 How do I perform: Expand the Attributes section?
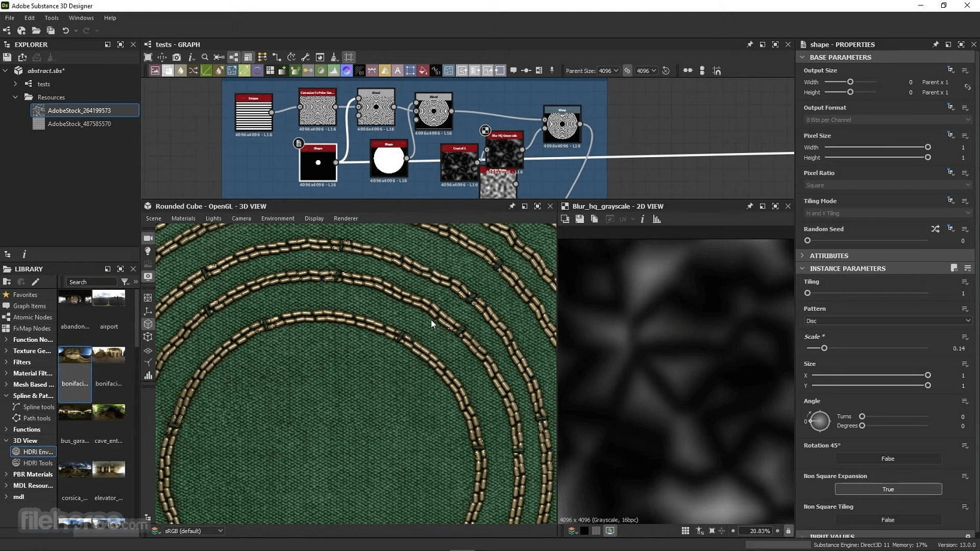coord(803,256)
